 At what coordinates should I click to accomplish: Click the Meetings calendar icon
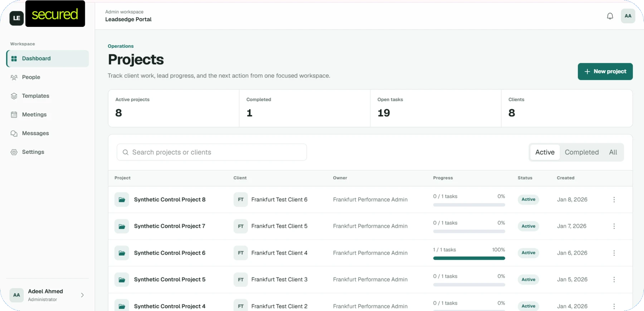click(14, 115)
